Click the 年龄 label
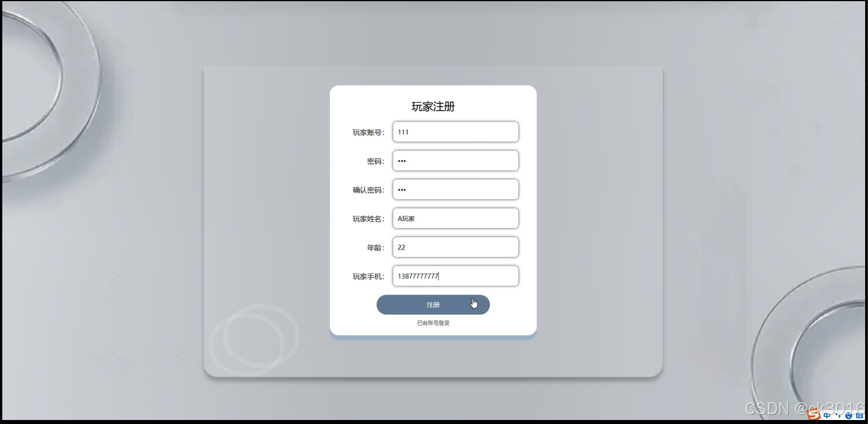868x424 pixels. coord(376,248)
